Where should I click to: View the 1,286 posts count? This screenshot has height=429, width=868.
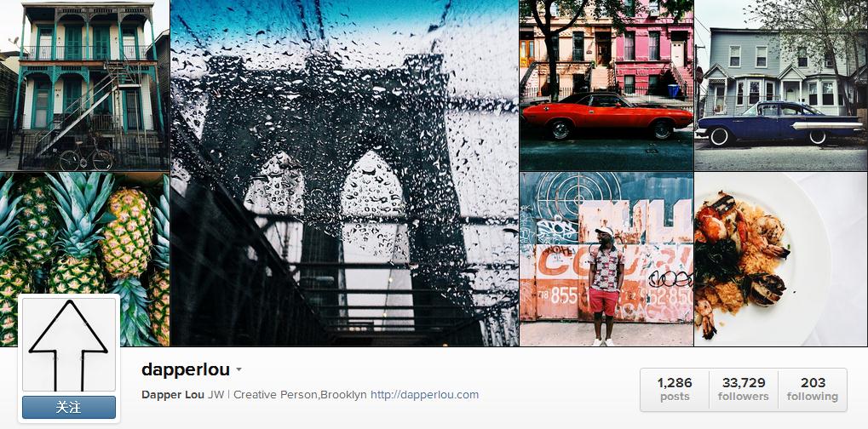pyautogui.click(x=675, y=389)
